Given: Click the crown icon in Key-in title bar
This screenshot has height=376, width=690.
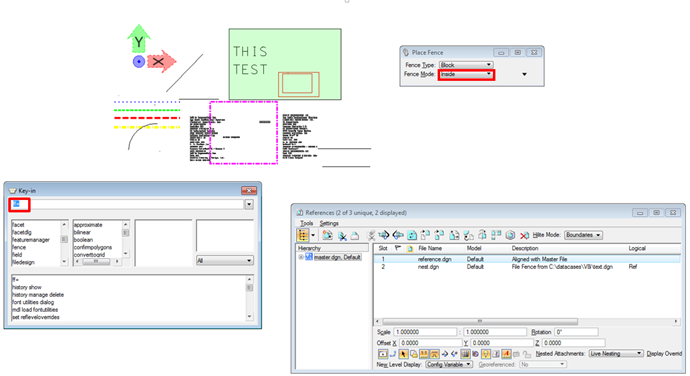Looking at the screenshot, I should (x=12, y=191).
